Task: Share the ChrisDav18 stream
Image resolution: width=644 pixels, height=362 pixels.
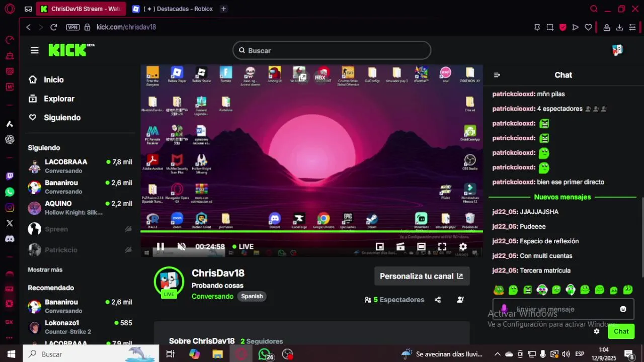Action: [x=438, y=300]
